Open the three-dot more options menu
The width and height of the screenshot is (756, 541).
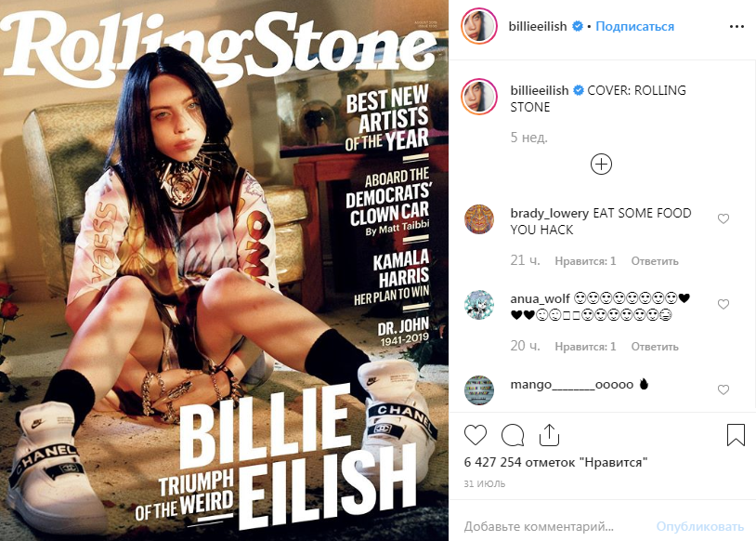click(736, 27)
